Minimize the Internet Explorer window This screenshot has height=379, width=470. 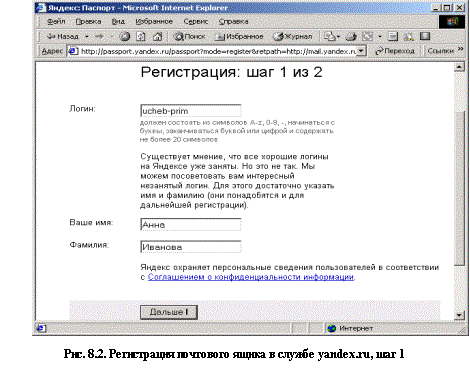point(436,7)
